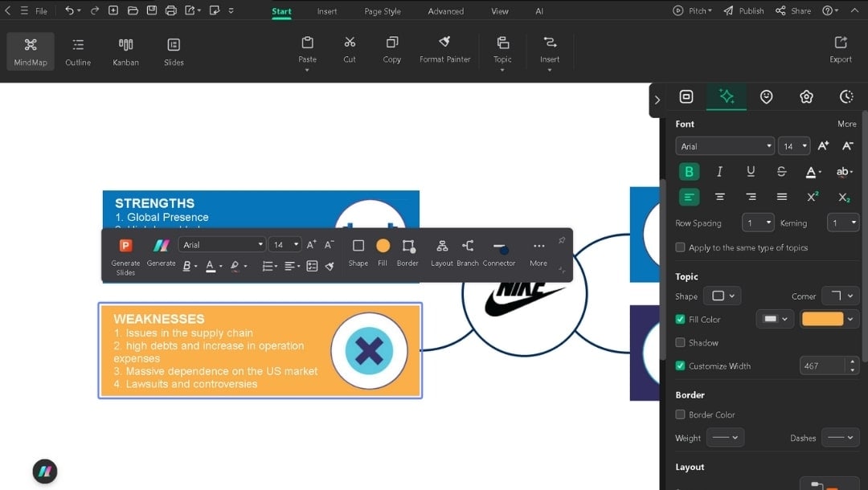The width and height of the screenshot is (868, 490).
Task: Undo the last action
Action: coord(69,10)
